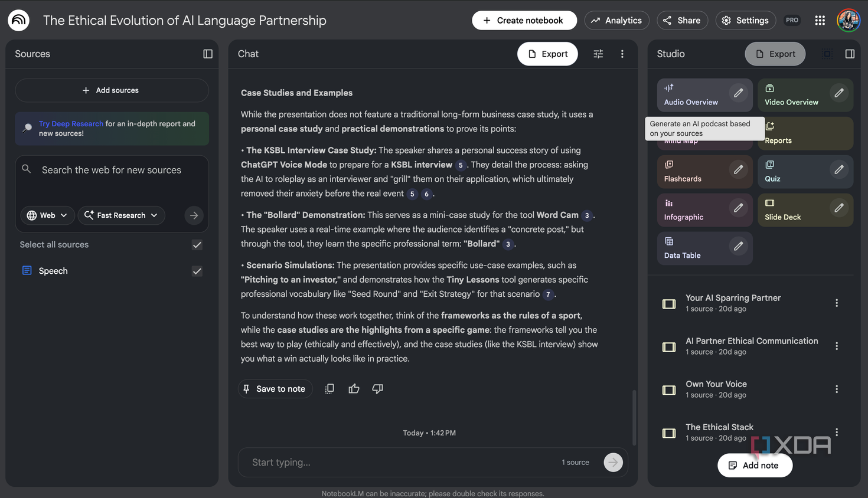Click the Try Deep Research link
The width and height of the screenshot is (868, 498).
70,124
